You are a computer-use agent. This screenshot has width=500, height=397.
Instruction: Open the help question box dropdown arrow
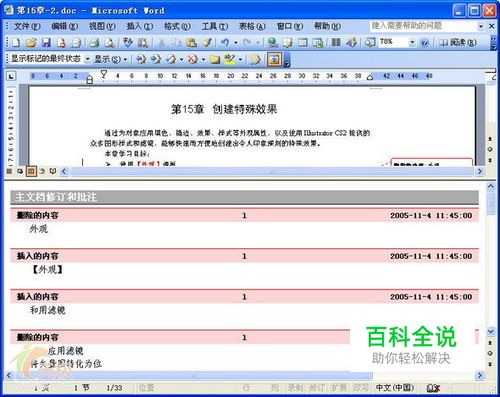coord(480,26)
